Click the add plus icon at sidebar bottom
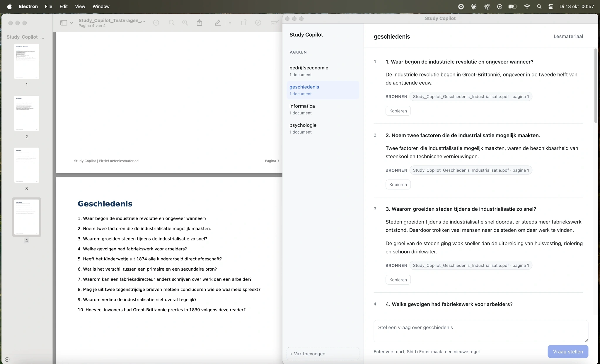Screen dimensions: 600x364 [7, 359]
